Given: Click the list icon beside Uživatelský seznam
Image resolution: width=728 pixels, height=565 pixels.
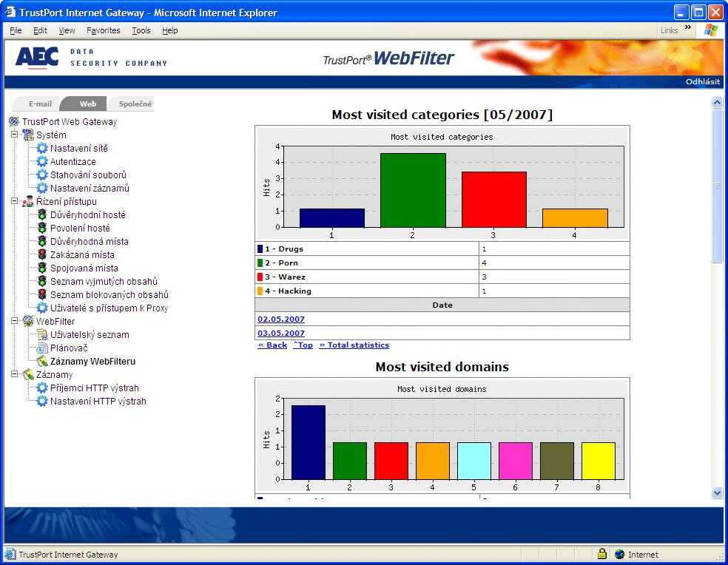Looking at the screenshot, I should (41, 334).
